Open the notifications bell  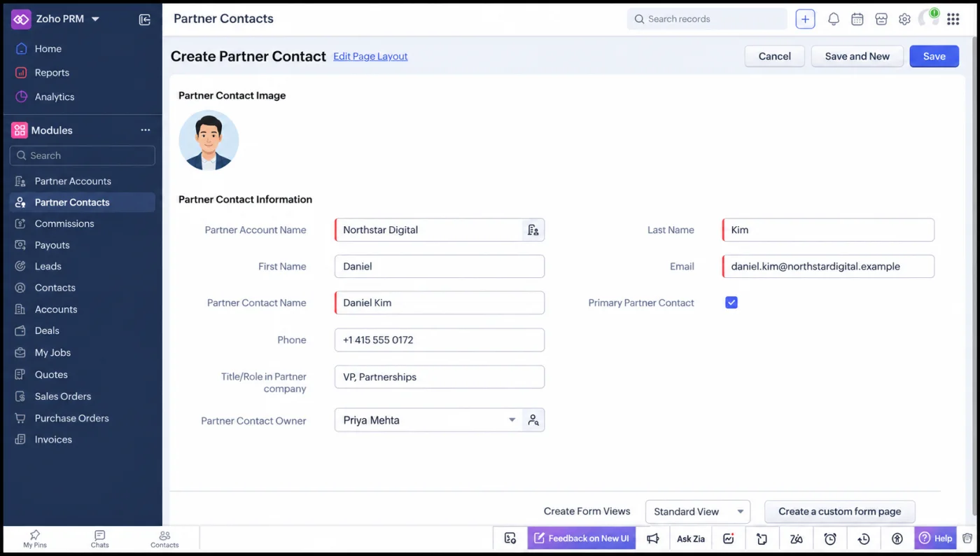click(834, 20)
